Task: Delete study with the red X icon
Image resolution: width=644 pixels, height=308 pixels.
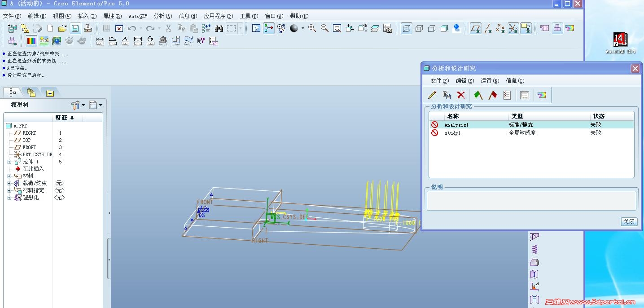Action: pos(461,95)
